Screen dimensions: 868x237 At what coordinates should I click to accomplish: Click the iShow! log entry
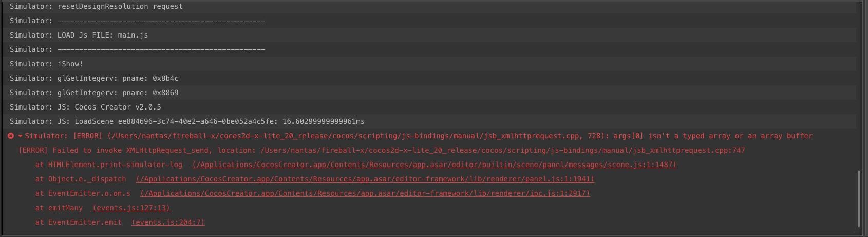[46, 64]
